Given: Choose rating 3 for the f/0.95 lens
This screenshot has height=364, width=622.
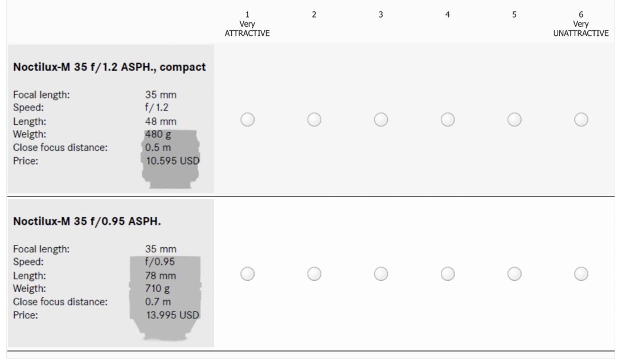Looking at the screenshot, I should (x=380, y=274).
